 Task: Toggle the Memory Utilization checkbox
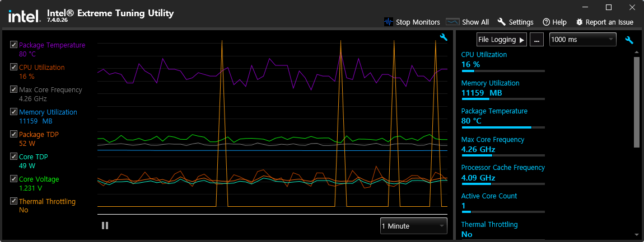(x=13, y=112)
